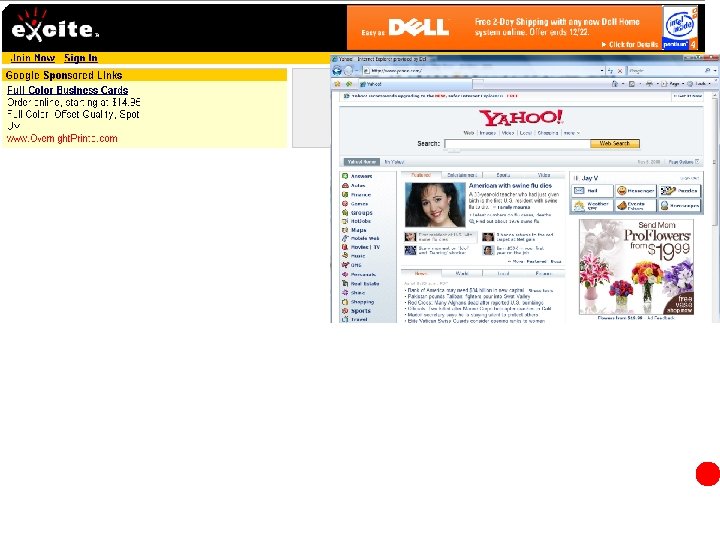Click the Shopping bag icon in sidebar

(345, 302)
